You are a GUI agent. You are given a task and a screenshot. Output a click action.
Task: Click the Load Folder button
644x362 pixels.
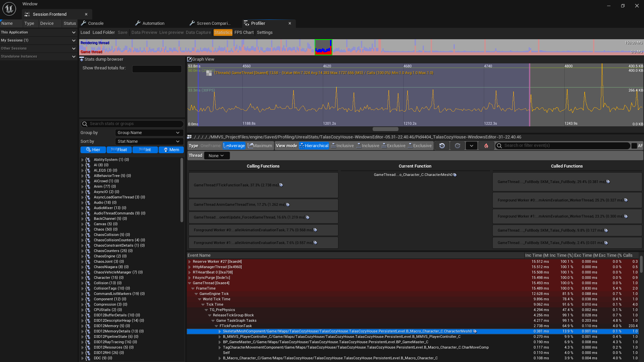tap(104, 33)
